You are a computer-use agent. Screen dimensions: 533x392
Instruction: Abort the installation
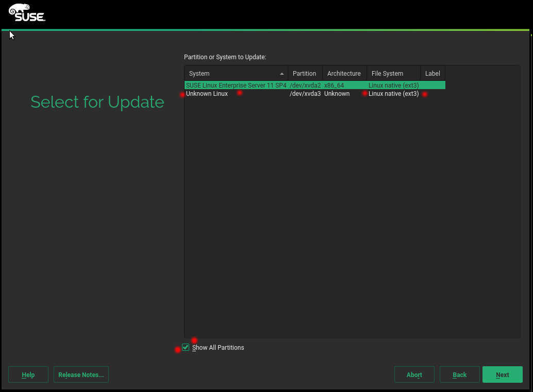[414, 374]
